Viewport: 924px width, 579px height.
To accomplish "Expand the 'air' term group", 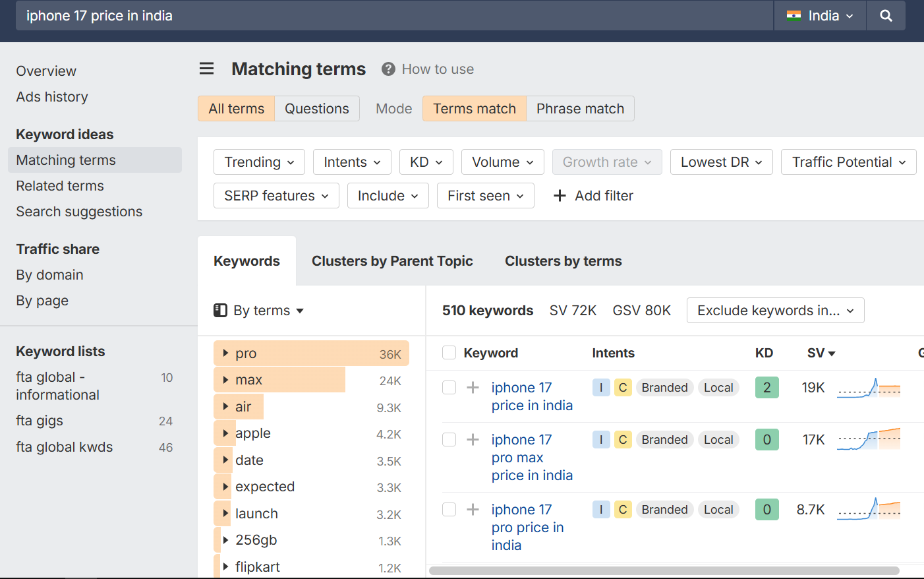I will pos(225,407).
